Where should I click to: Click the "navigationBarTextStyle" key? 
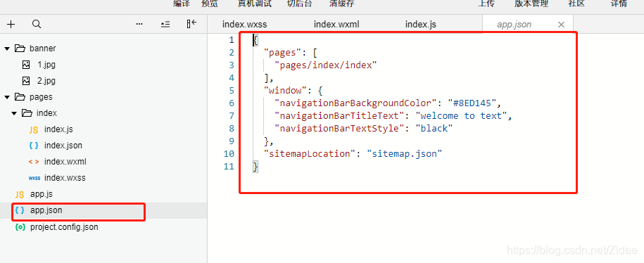pyautogui.click(x=340, y=129)
